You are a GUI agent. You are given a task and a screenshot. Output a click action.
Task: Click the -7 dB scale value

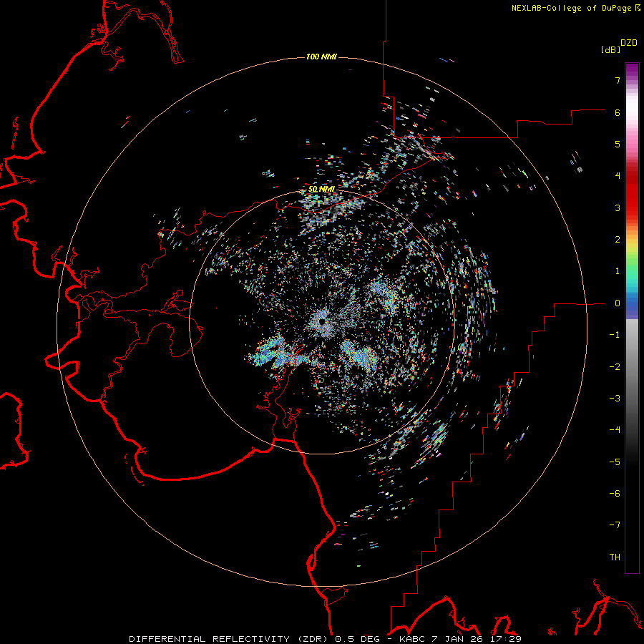(x=615, y=525)
